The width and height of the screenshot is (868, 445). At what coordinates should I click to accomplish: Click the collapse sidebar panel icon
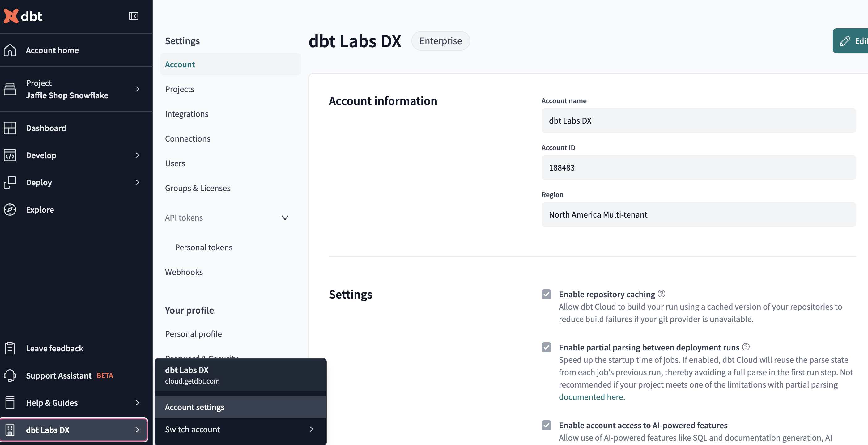pyautogui.click(x=134, y=16)
